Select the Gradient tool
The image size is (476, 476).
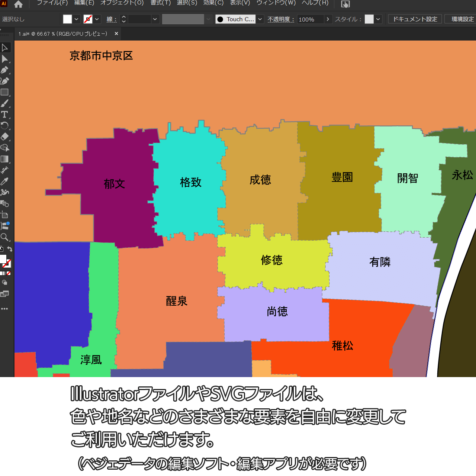[x=5, y=159]
